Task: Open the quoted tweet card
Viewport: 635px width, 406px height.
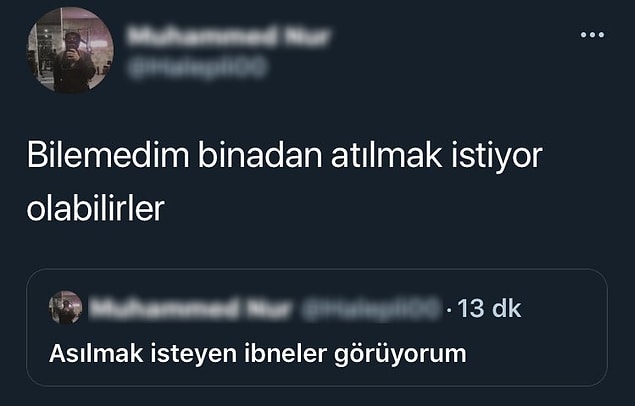Action: 317,327
